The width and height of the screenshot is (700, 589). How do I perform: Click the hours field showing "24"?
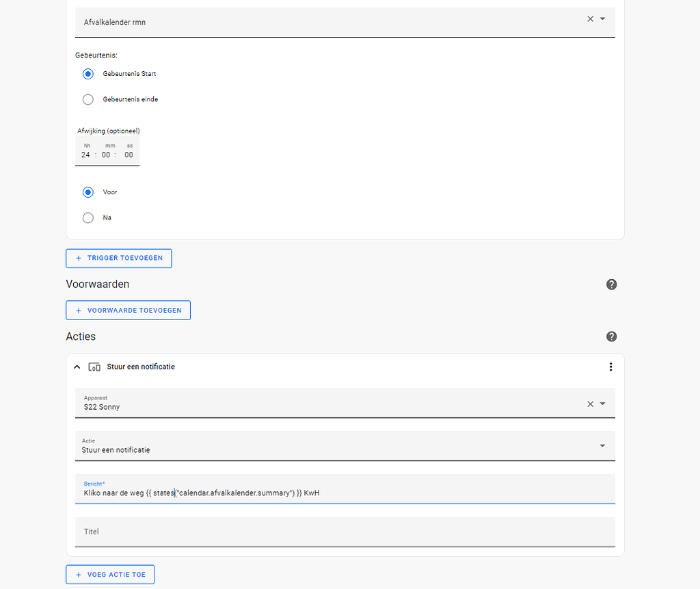coord(85,155)
